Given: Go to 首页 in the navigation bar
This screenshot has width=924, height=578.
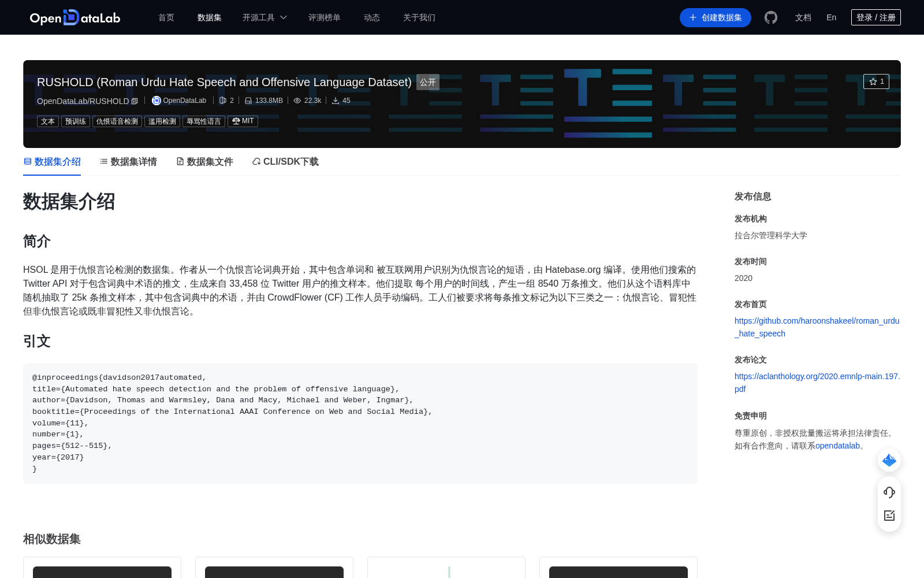Looking at the screenshot, I should click(x=166, y=17).
